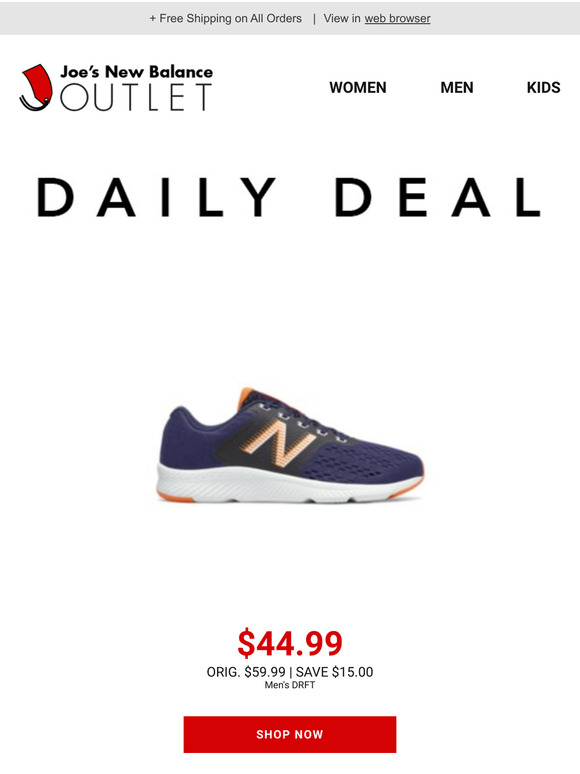Open the KIDS category

pos(543,88)
